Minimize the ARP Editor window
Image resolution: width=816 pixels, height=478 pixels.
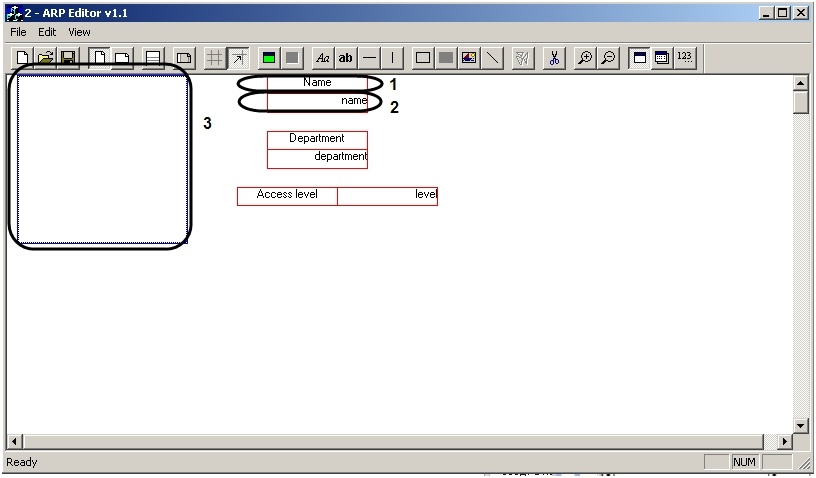click(766, 14)
